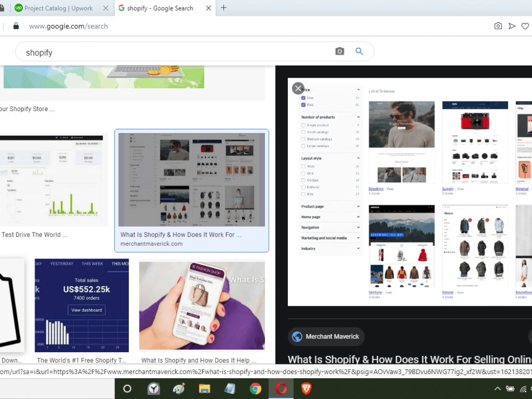Click the large Shopify themes preview image

pyautogui.click(x=410, y=192)
